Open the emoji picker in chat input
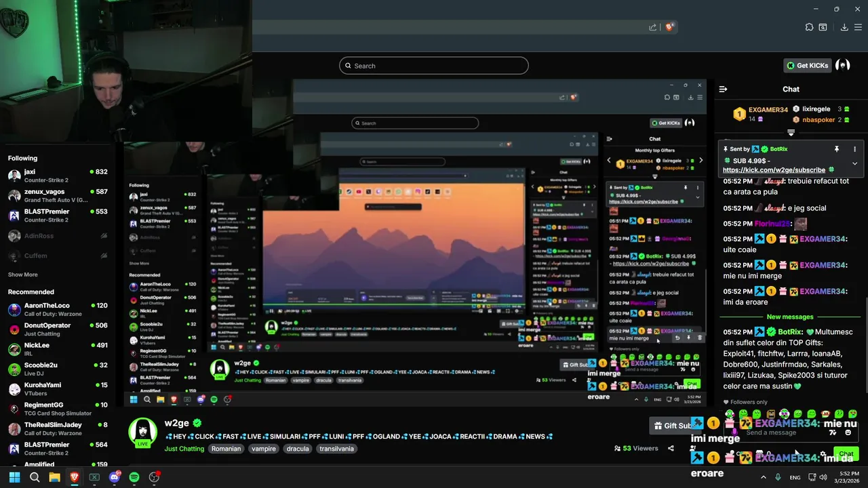The width and height of the screenshot is (868, 488). (848, 432)
